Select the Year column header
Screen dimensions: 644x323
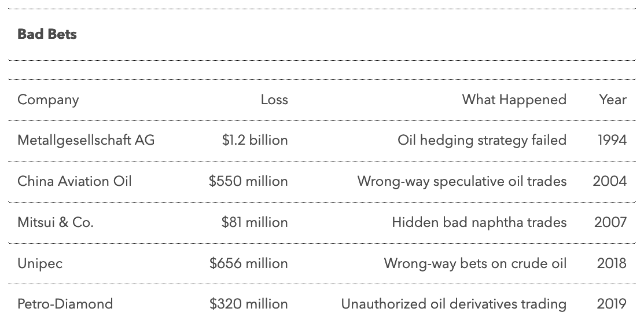(612, 100)
